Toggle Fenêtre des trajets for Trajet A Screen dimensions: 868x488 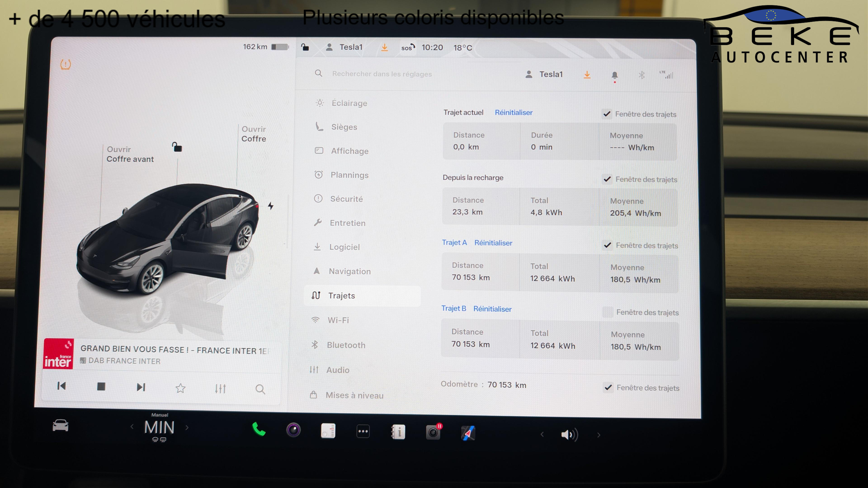(608, 245)
